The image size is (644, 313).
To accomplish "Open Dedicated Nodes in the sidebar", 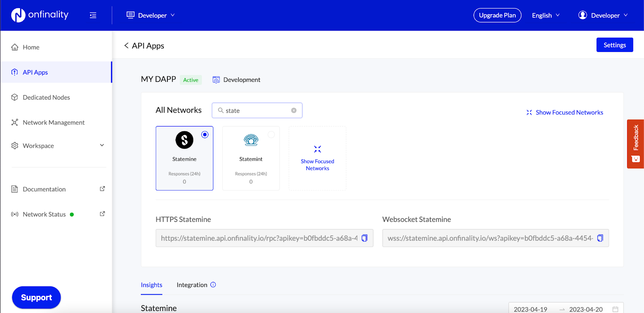I will (x=56, y=97).
